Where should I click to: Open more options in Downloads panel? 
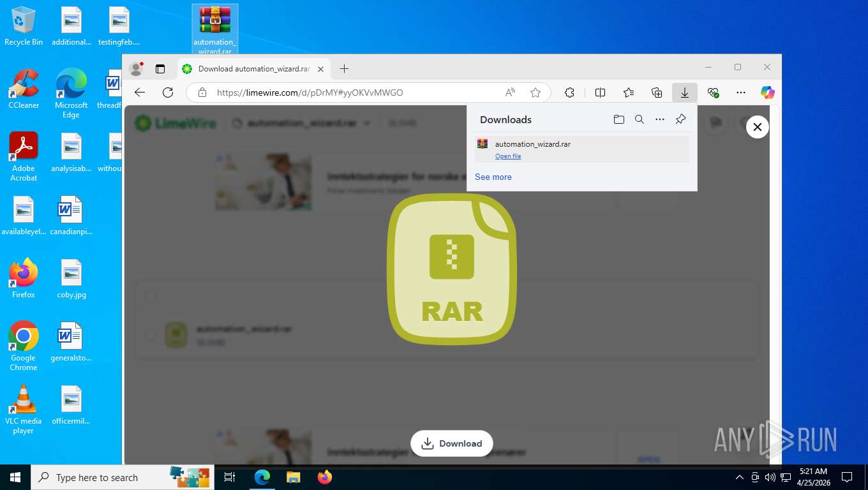coord(660,119)
